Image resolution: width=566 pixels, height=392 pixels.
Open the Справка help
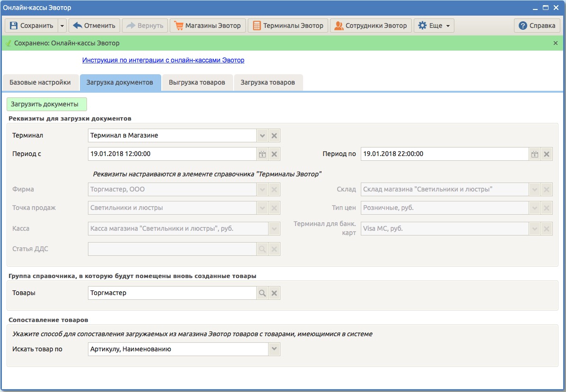pyautogui.click(x=537, y=26)
